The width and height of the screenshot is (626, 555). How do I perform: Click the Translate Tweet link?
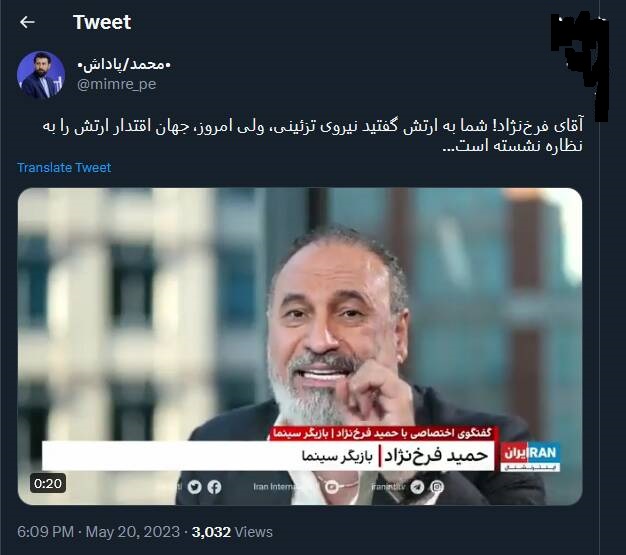click(64, 168)
